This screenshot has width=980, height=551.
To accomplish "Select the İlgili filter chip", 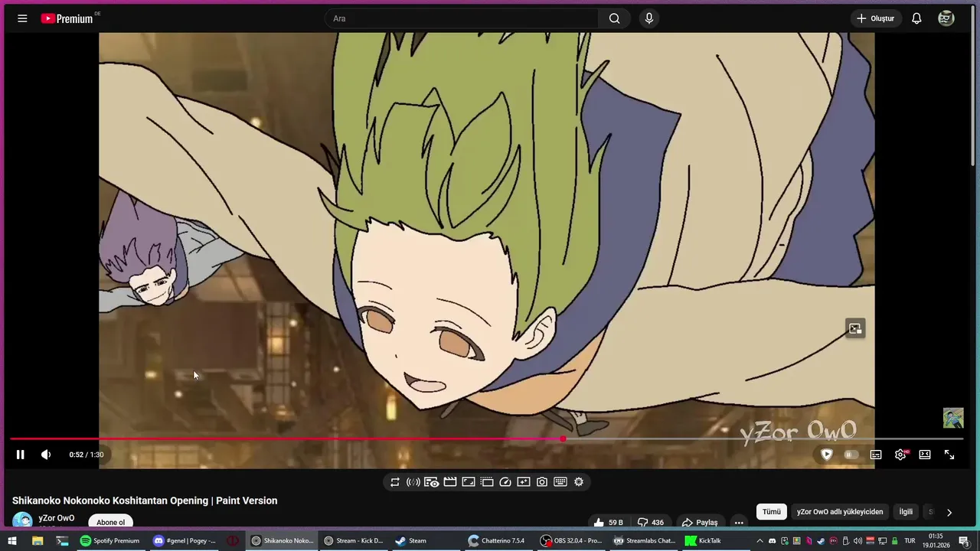I will [906, 512].
